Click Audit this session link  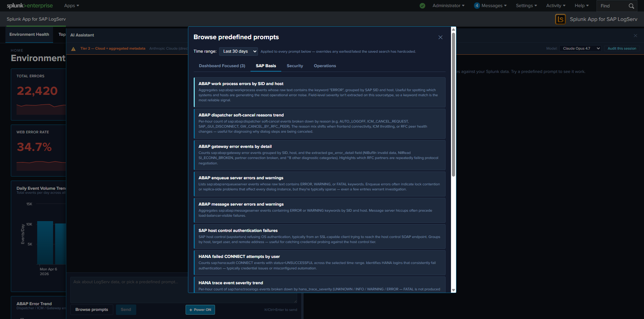[x=622, y=49]
